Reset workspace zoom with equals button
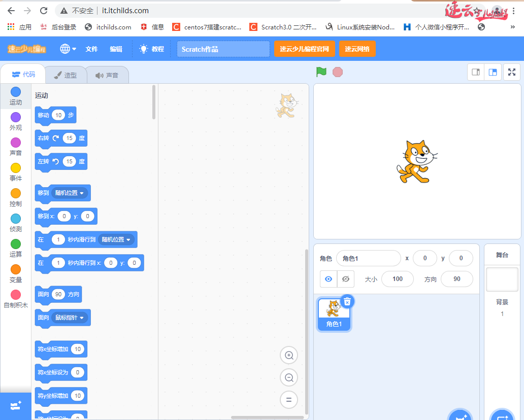The image size is (524, 420). coord(289,400)
